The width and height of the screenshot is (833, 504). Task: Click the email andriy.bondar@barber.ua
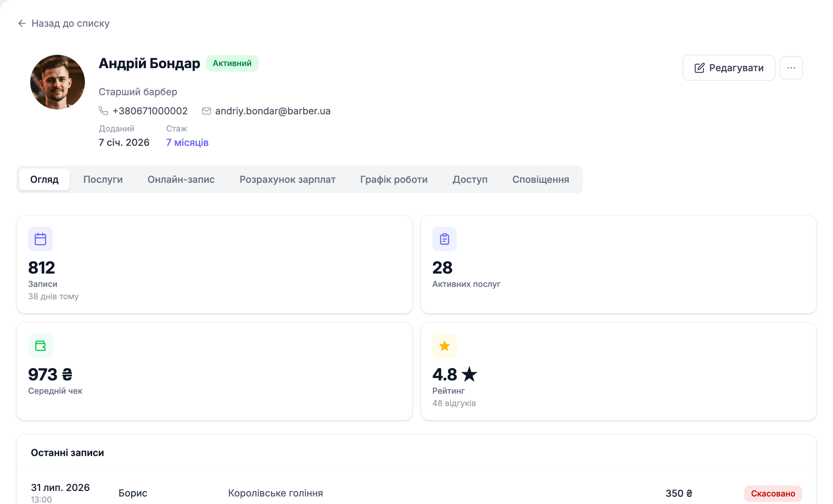(x=273, y=111)
